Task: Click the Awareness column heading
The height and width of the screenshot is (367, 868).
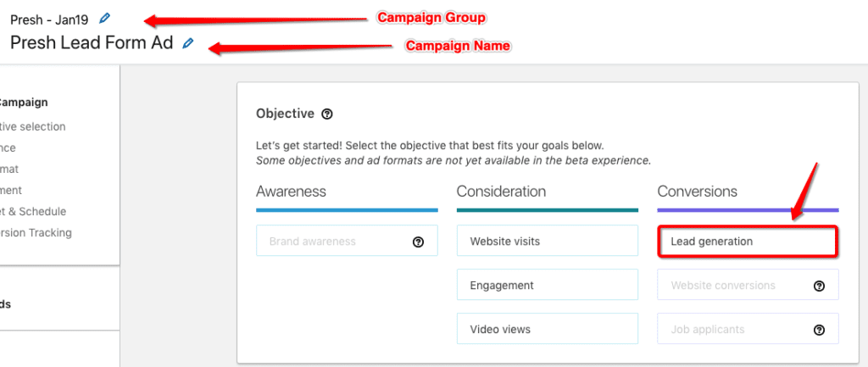Action: click(292, 192)
